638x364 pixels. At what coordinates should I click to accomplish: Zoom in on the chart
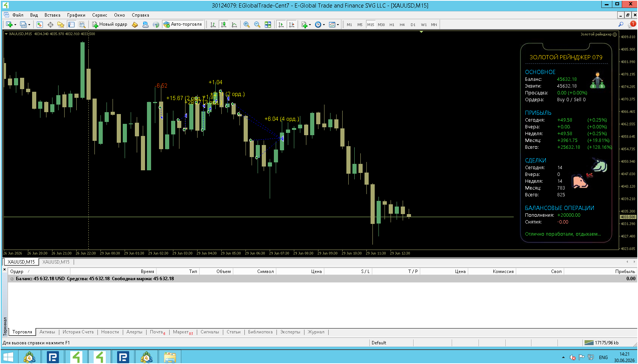(x=247, y=25)
